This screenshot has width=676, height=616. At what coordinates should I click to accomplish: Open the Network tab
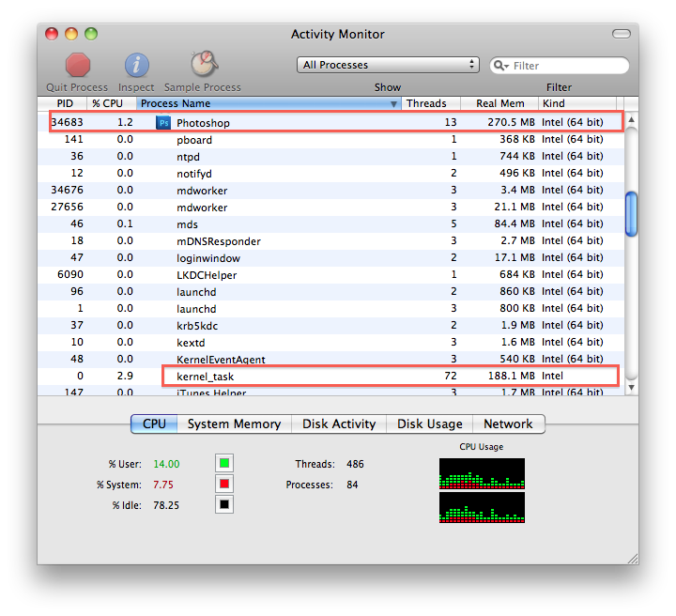pyautogui.click(x=508, y=423)
